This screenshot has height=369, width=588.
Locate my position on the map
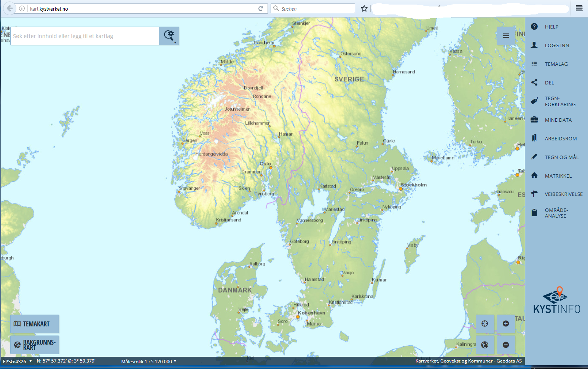[484, 324]
